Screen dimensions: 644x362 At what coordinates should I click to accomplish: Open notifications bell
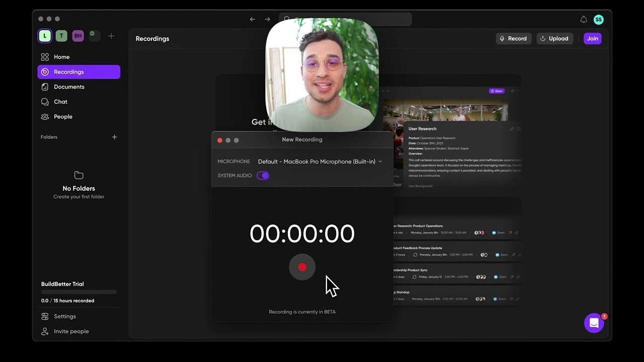pyautogui.click(x=584, y=20)
